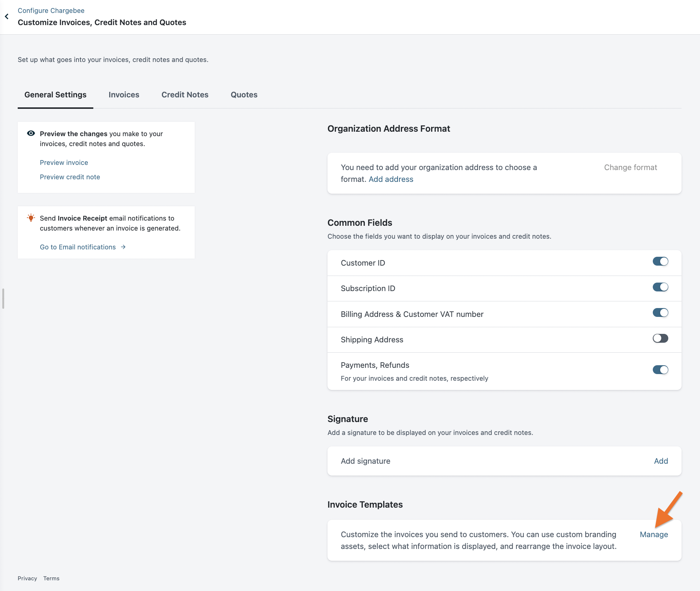Enable the Shipping Address toggle
The height and width of the screenshot is (591, 700).
pyautogui.click(x=660, y=338)
